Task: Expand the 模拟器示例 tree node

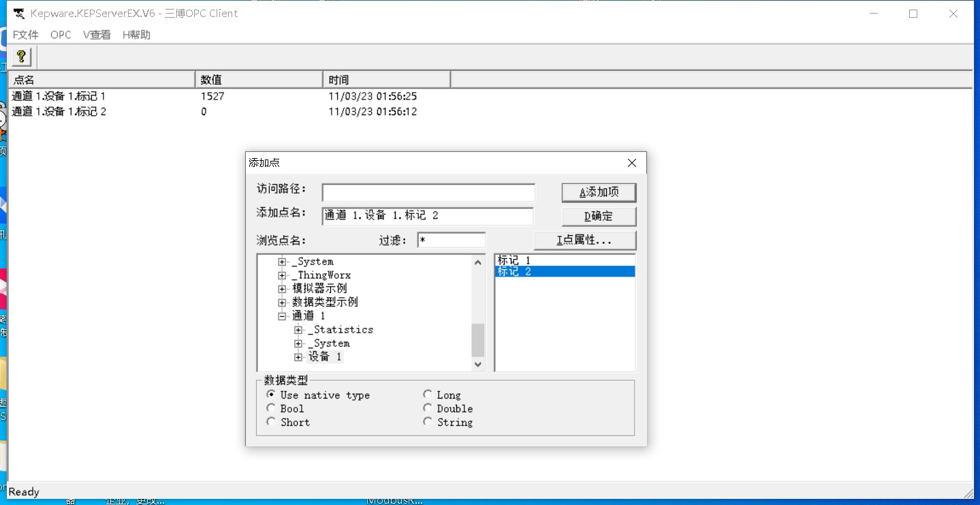Action: pos(282,289)
